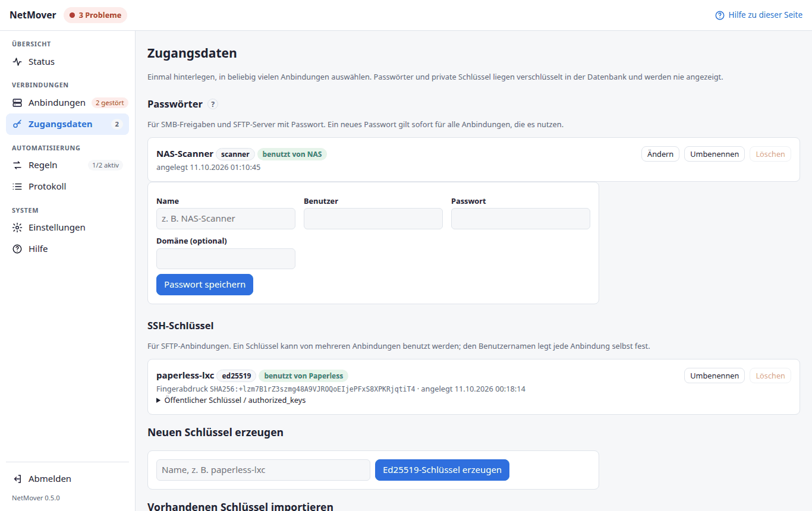Screen dimensions: 812x511
Task: Click the Ed25519-Schlüssel erzeugen button
Action: pyautogui.click(x=442, y=470)
